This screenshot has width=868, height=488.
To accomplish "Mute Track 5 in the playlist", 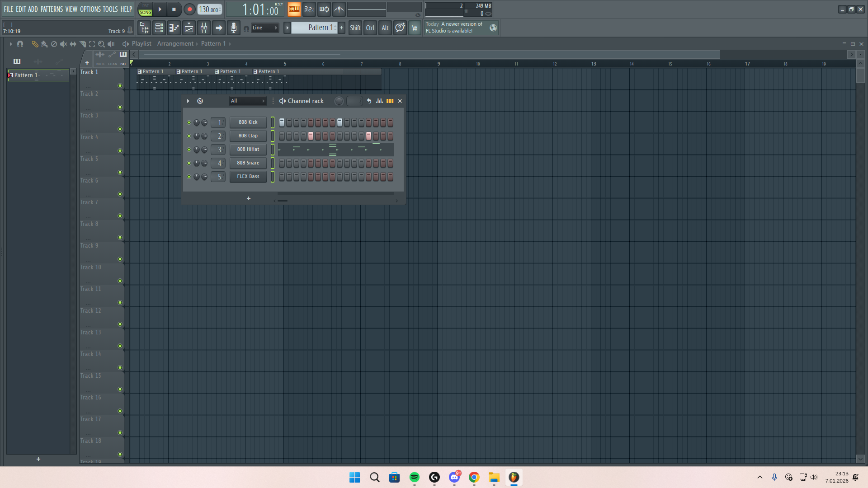I will 120,173.
